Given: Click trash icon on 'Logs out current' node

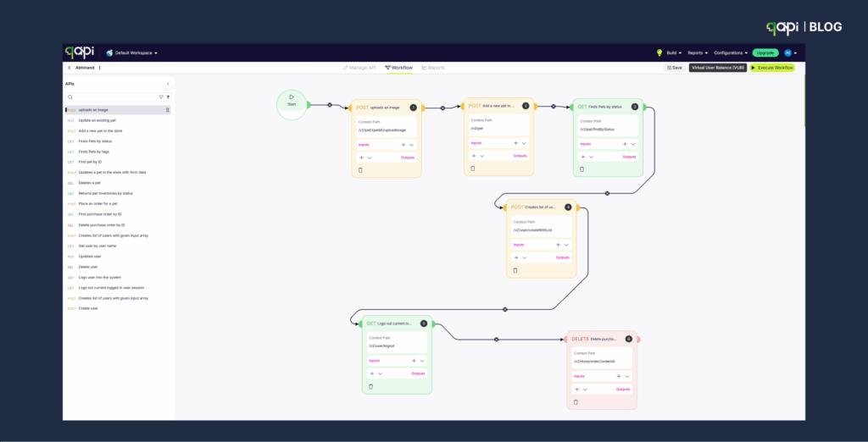Looking at the screenshot, I should [371, 387].
